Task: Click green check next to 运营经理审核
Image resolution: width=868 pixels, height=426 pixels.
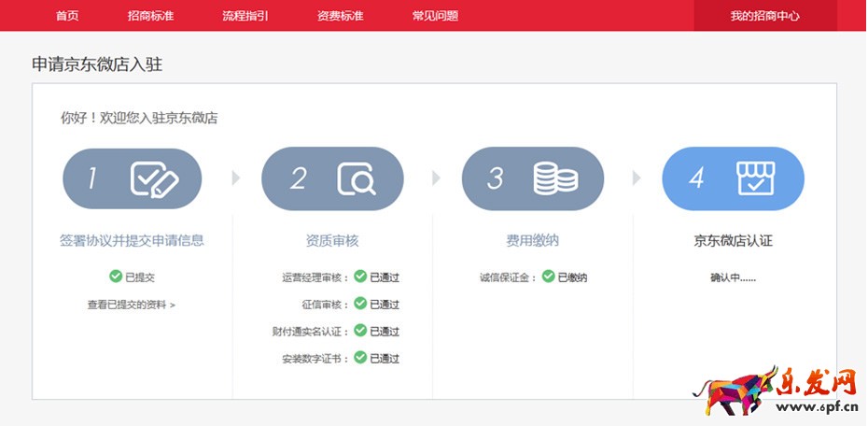Action: point(360,277)
